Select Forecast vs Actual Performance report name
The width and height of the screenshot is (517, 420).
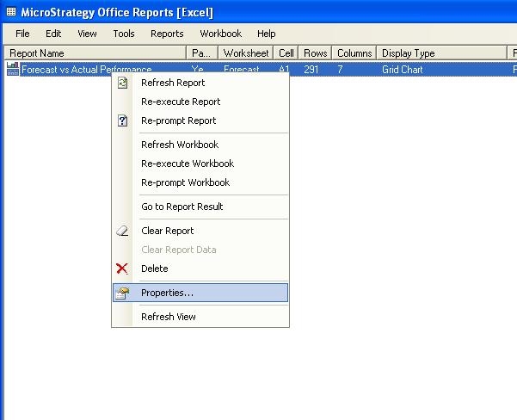coord(86,70)
